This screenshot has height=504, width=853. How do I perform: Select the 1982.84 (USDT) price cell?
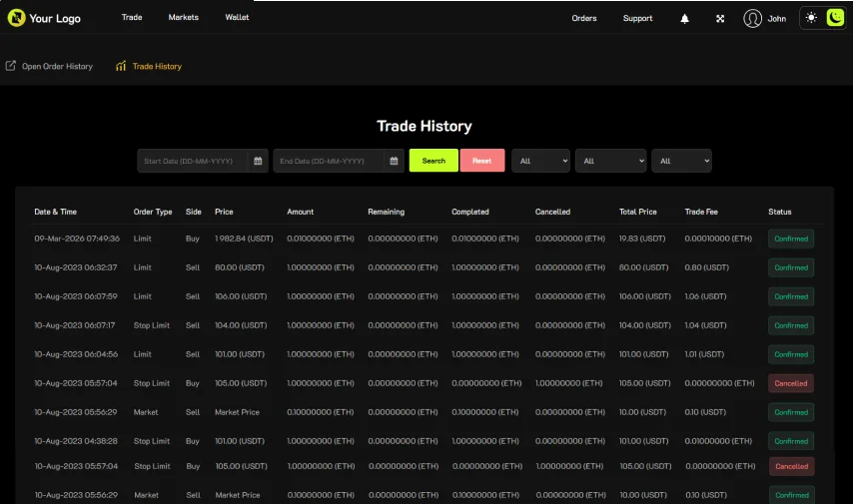coord(244,239)
